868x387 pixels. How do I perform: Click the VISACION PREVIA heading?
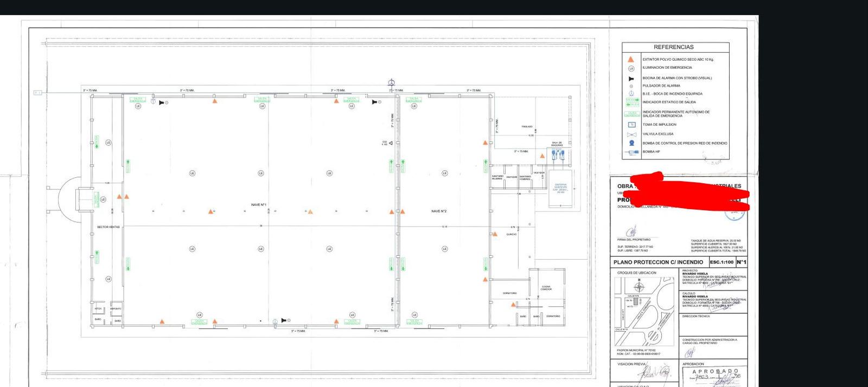(x=631, y=364)
